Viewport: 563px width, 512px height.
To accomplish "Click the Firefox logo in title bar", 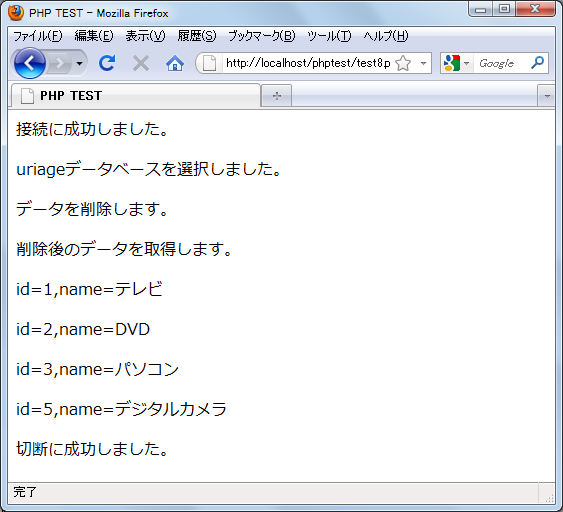I will point(16,13).
